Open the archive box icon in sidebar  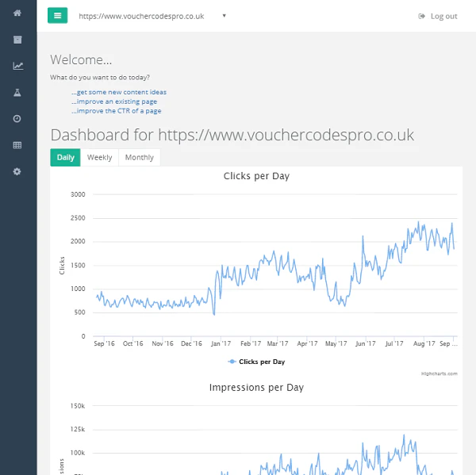(17, 40)
